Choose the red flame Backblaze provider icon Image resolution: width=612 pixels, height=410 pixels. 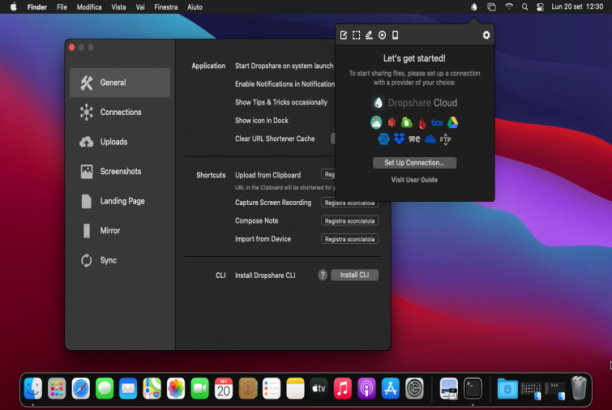(422, 123)
